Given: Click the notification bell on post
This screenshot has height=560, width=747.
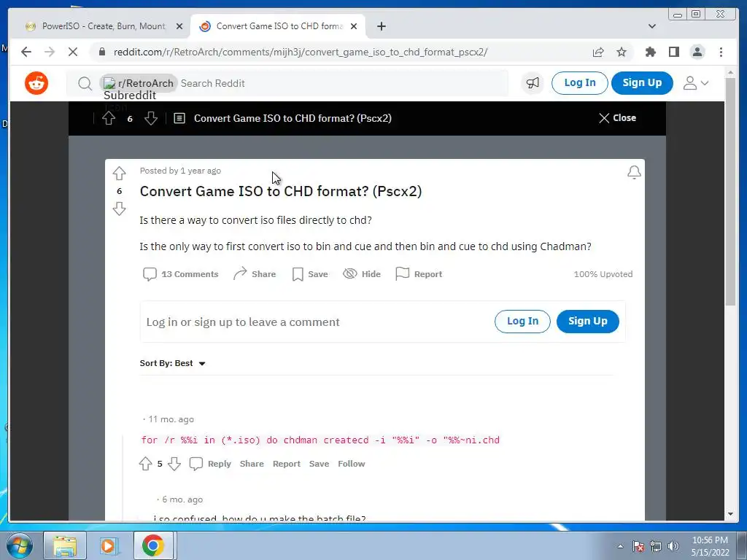Looking at the screenshot, I should point(634,172).
